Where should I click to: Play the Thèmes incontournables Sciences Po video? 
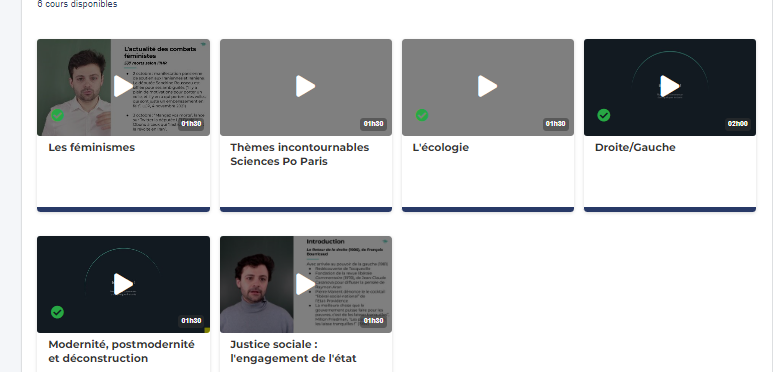(x=306, y=87)
